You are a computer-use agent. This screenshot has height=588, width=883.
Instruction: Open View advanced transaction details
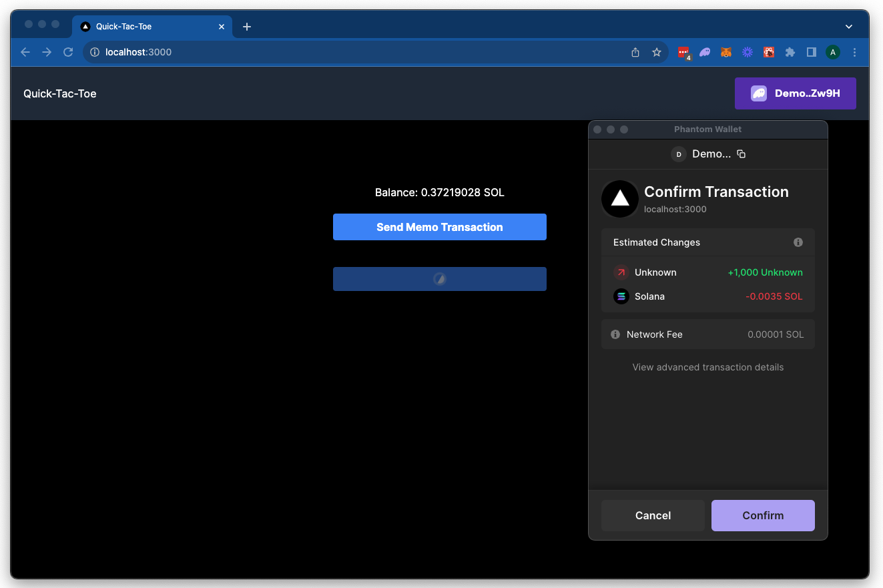[708, 367]
